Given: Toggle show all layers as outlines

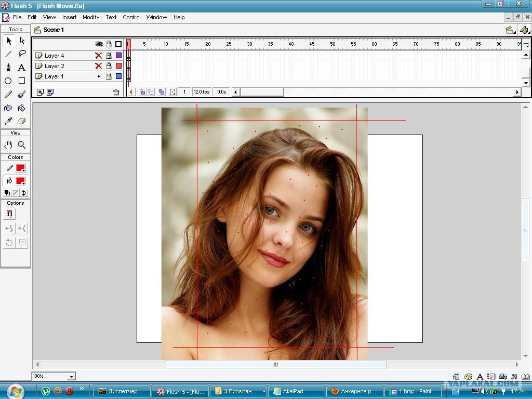Looking at the screenshot, I should [x=118, y=44].
